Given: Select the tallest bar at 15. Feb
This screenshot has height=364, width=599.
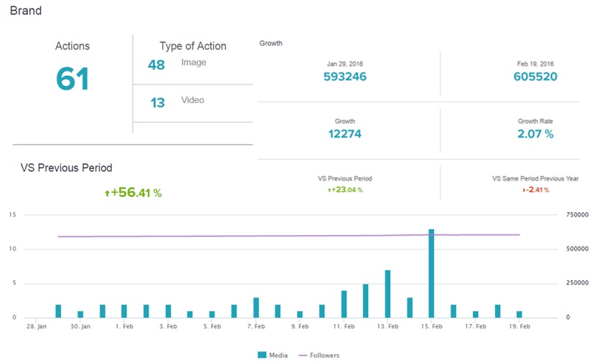Looking at the screenshot, I should (431, 273).
